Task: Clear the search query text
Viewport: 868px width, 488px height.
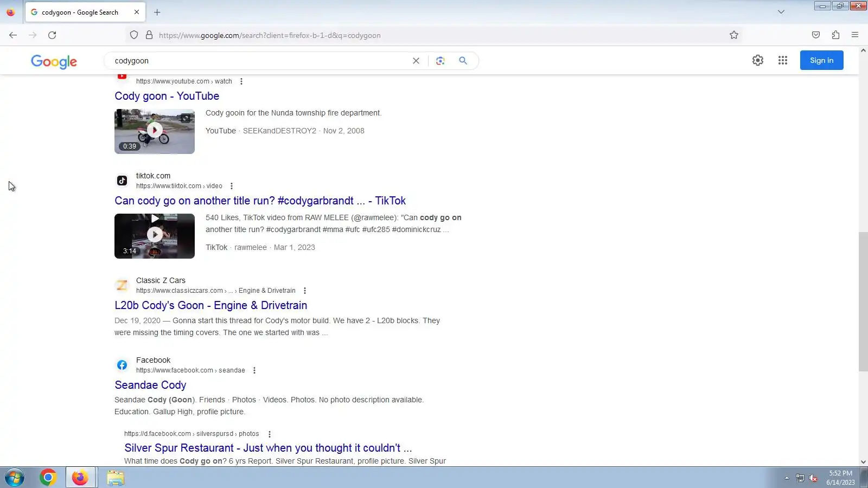Action: 416,61
